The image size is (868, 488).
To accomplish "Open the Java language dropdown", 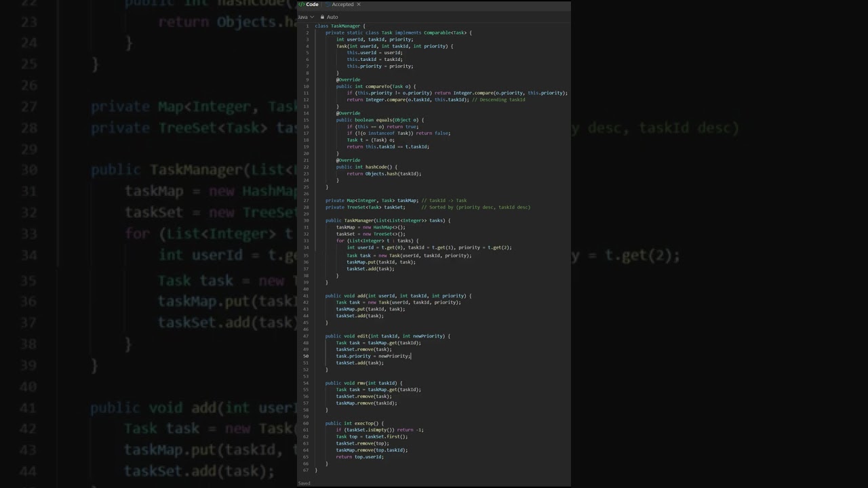I will pyautogui.click(x=306, y=17).
